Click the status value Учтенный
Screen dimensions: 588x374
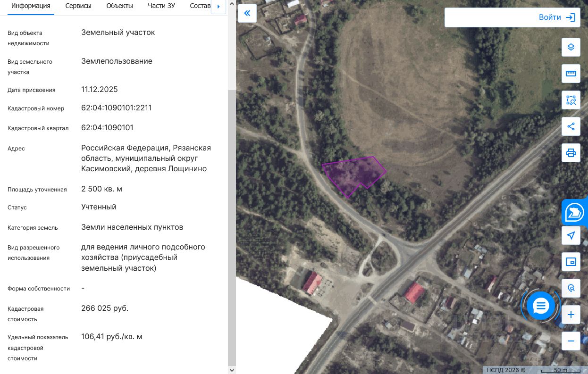pos(99,207)
